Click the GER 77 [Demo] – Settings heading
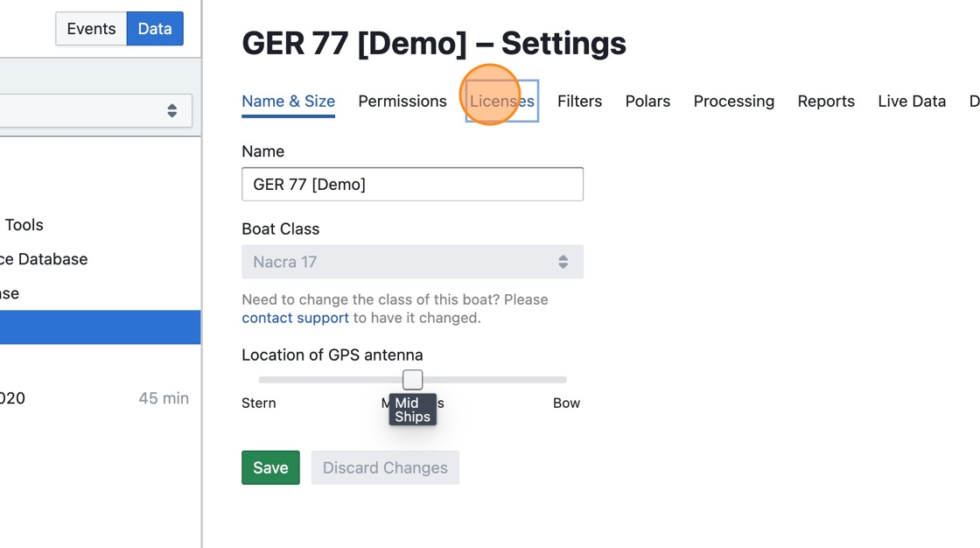The width and height of the screenshot is (980, 548). coord(434,43)
